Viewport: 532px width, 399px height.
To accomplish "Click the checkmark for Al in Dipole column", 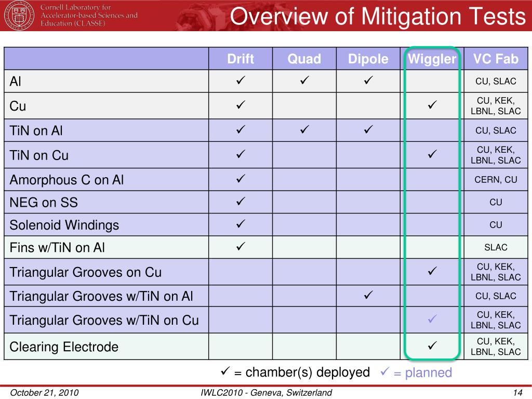I will coord(368,81).
